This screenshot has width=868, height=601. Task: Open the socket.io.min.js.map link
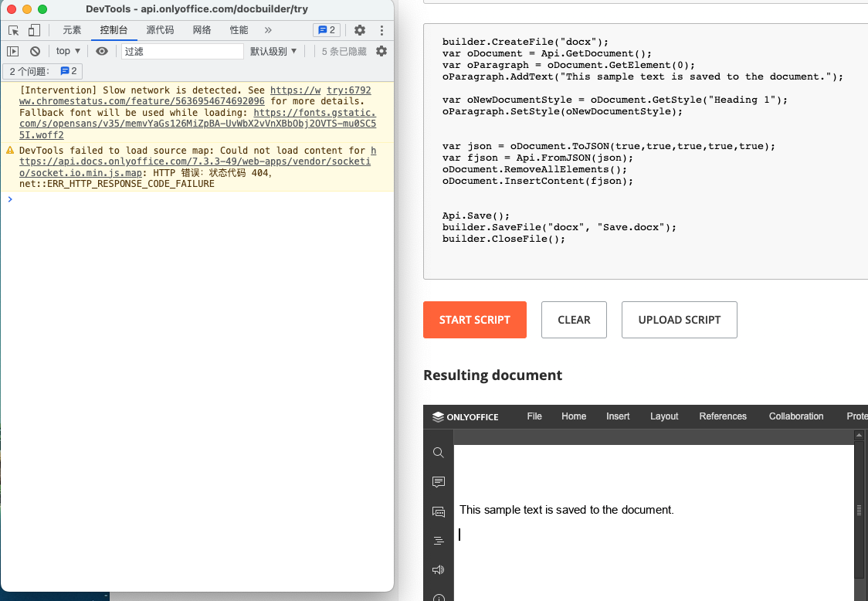[x=195, y=161]
